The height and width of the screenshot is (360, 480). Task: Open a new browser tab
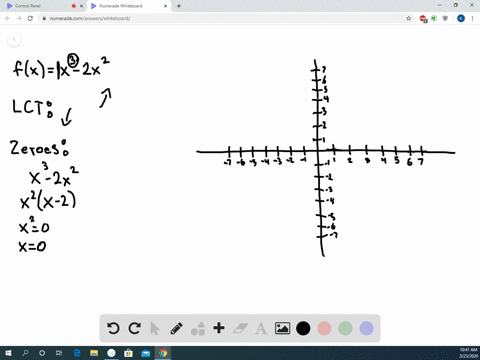pos(179,6)
